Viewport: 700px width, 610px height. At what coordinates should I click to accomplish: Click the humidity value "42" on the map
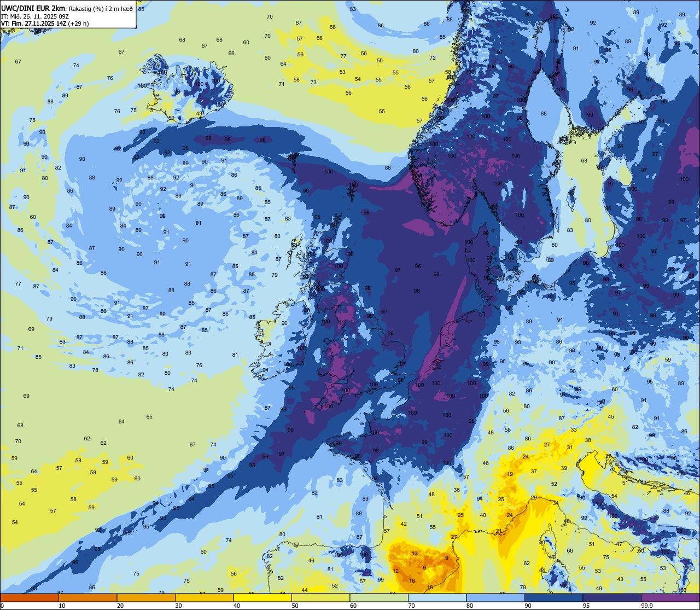[x=404, y=524]
